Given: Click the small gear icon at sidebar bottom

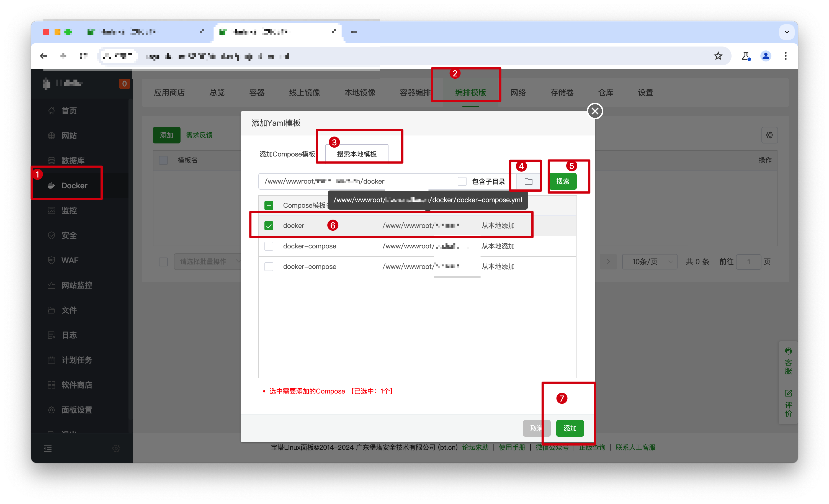Looking at the screenshot, I should pos(116,448).
